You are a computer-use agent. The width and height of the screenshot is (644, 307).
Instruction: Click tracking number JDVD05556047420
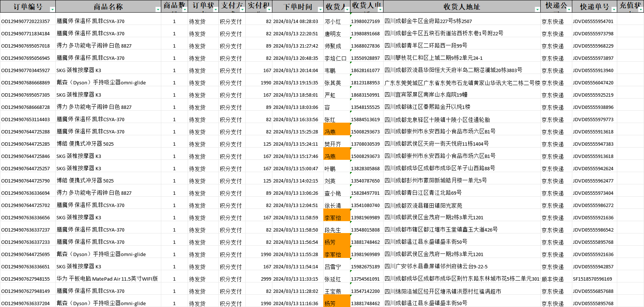[593, 83]
